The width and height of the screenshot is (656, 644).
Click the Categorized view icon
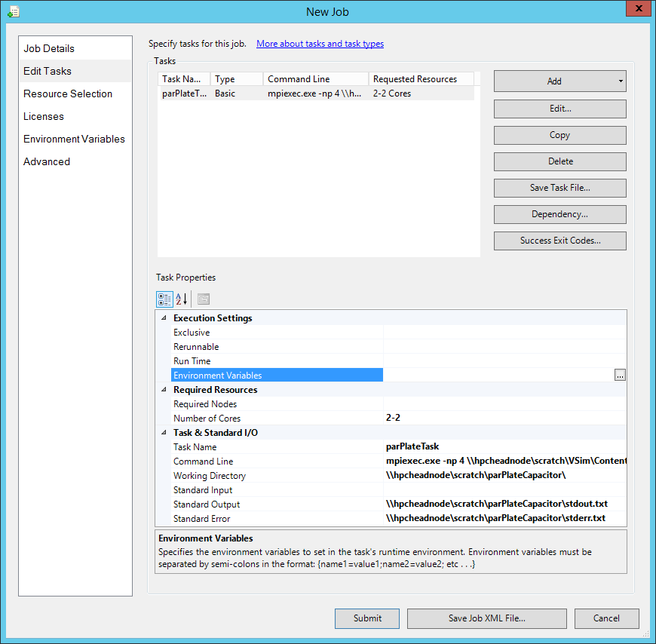[x=164, y=299]
